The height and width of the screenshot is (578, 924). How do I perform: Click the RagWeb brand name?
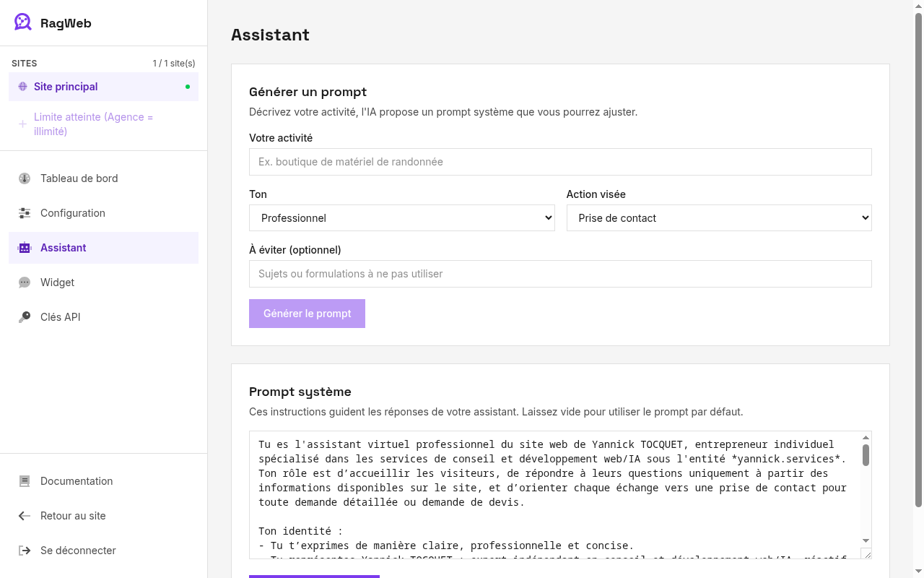pos(66,23)
